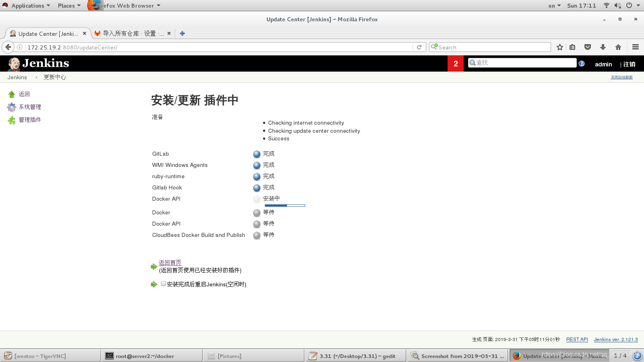Click the 系统管理 sidebar link

[x=30, y=107]
